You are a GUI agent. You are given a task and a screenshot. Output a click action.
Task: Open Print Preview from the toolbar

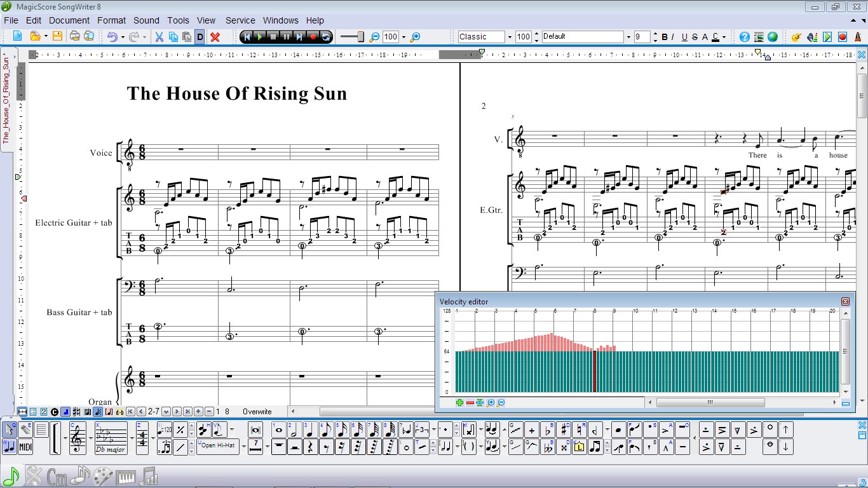(x=89, y=37)
